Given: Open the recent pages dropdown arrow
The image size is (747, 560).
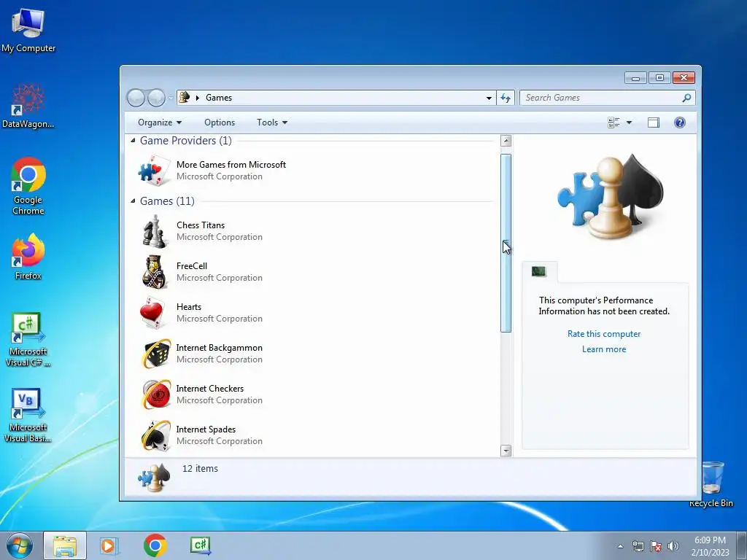Looking at the screenshot, I should pos(171,98).
